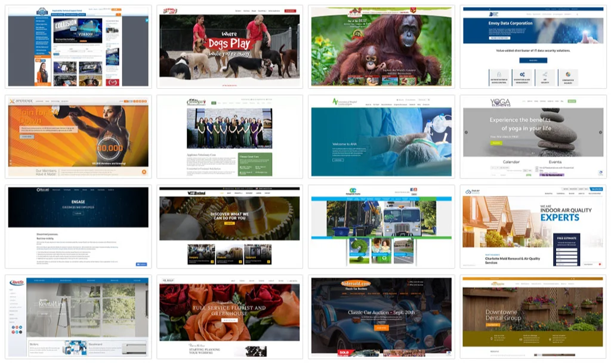Open the 'Where Dogs Play' website thumbnail
This screenshot has width=611, height=364.
click(230, 47)
